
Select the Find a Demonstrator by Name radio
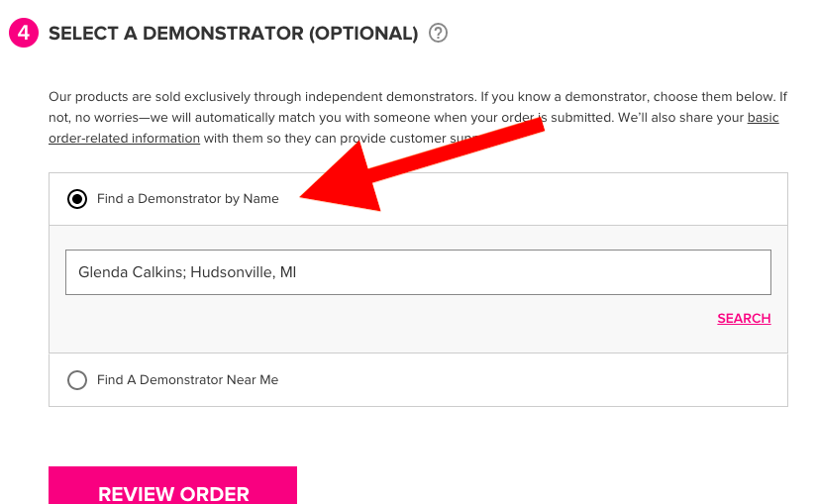77,199
